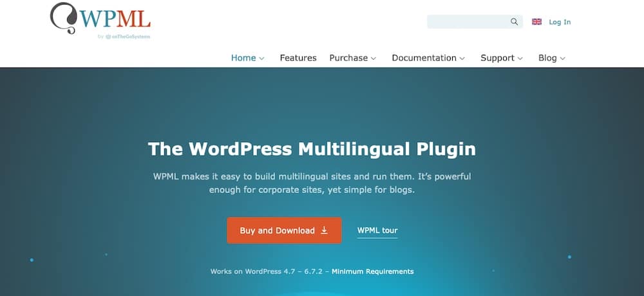Go to the Features menu item
This screenshot has height=296, width=644.
pyautogui.click(x=298, y=58)
